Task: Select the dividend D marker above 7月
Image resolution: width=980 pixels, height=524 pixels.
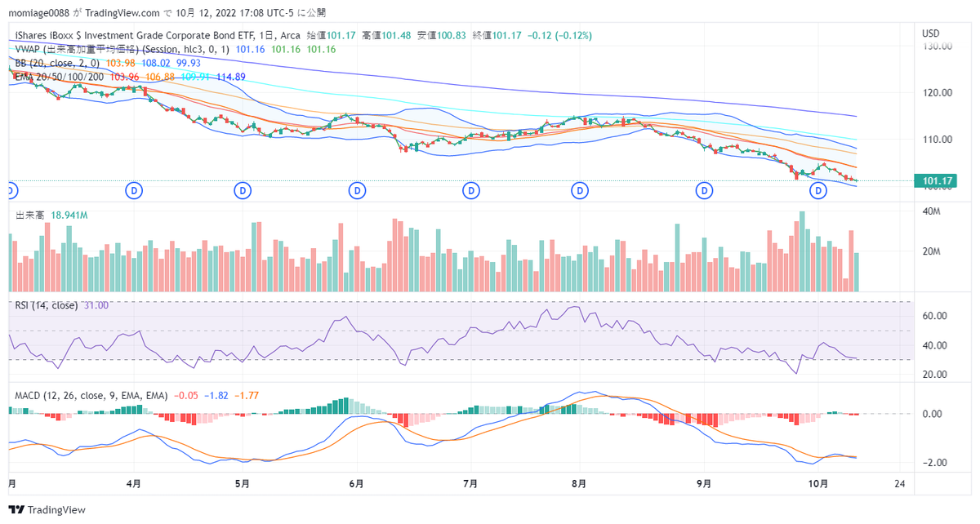Action: click(470, 190)
